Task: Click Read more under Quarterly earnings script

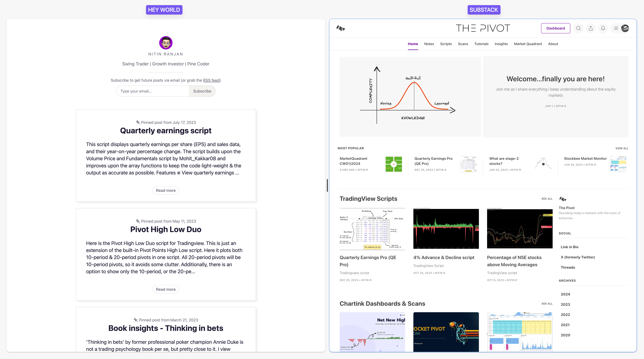Action: (166, 190)
